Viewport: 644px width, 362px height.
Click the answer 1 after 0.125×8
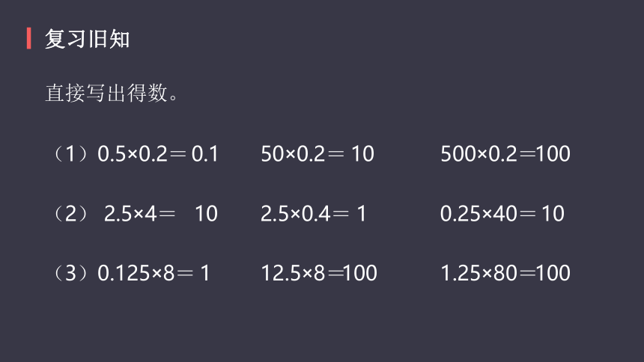[205, 273]
